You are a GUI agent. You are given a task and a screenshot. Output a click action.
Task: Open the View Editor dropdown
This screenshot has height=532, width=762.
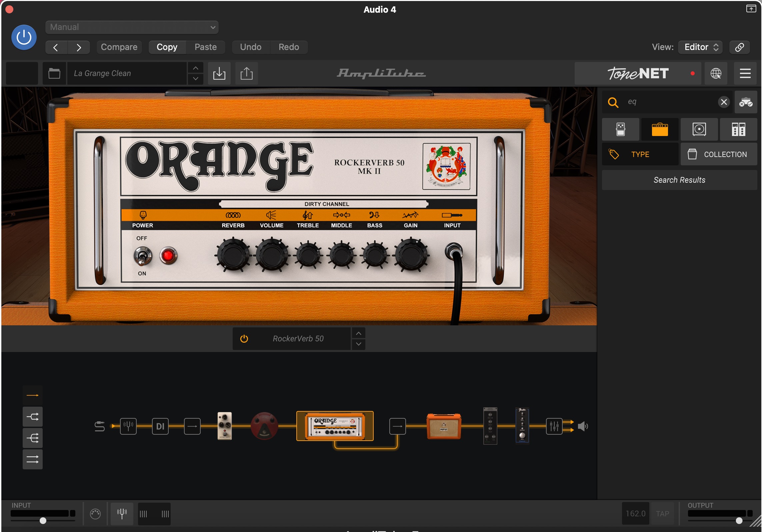(700, 47)
